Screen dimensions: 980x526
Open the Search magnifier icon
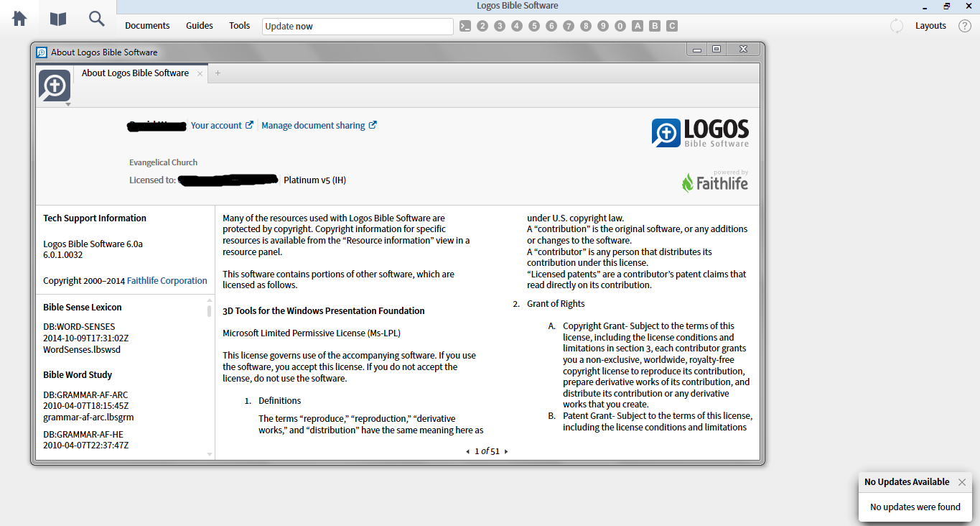(97, 19)
